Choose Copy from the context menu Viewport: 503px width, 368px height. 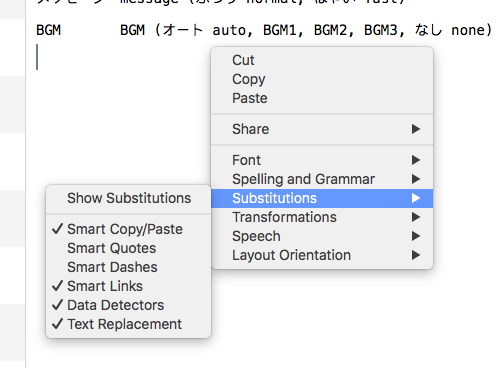click(322, 79)
